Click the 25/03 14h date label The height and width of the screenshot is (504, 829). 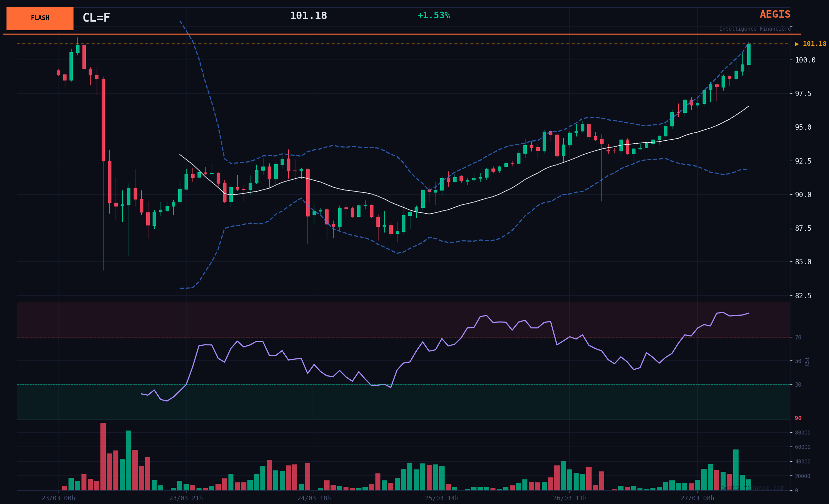coord(441,498)
